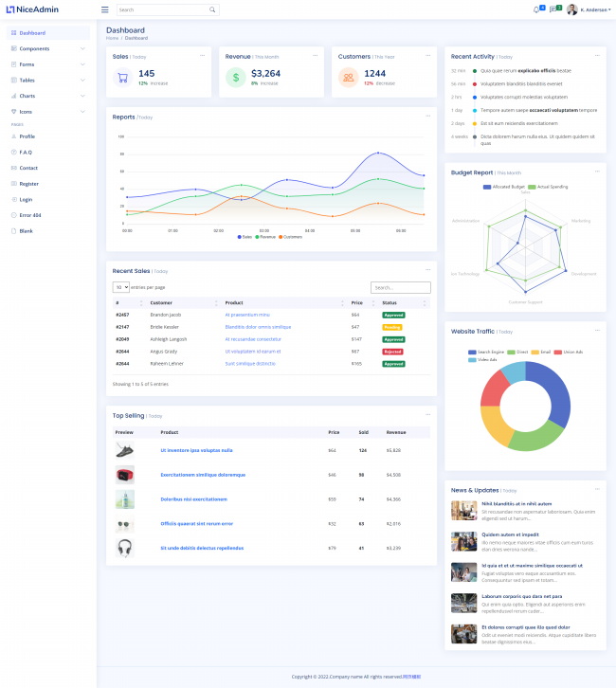The image size is (616, 688).
Task: Open notifications via the bell icon
Action: (536, 9)
